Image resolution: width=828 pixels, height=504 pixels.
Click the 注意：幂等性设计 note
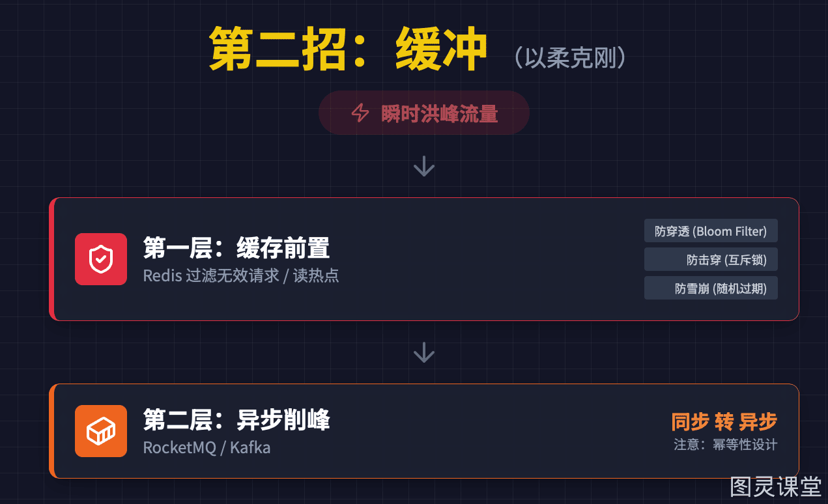[x=726, y=445]
